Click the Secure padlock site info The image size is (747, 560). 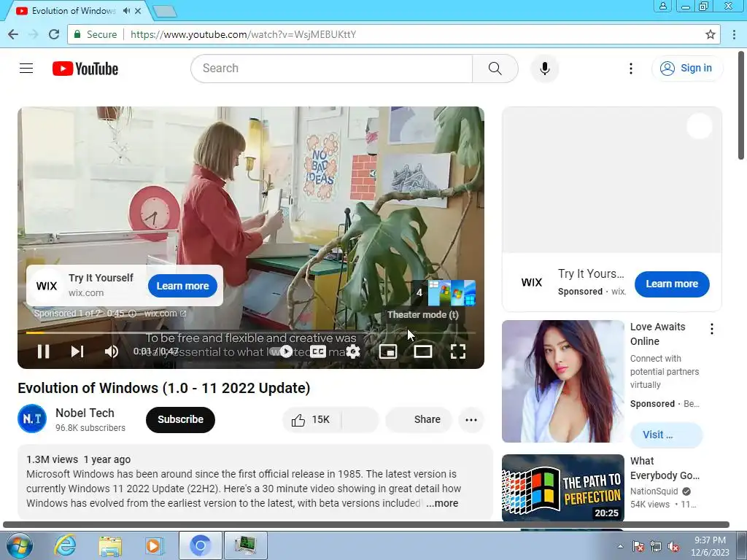point(96,34)
